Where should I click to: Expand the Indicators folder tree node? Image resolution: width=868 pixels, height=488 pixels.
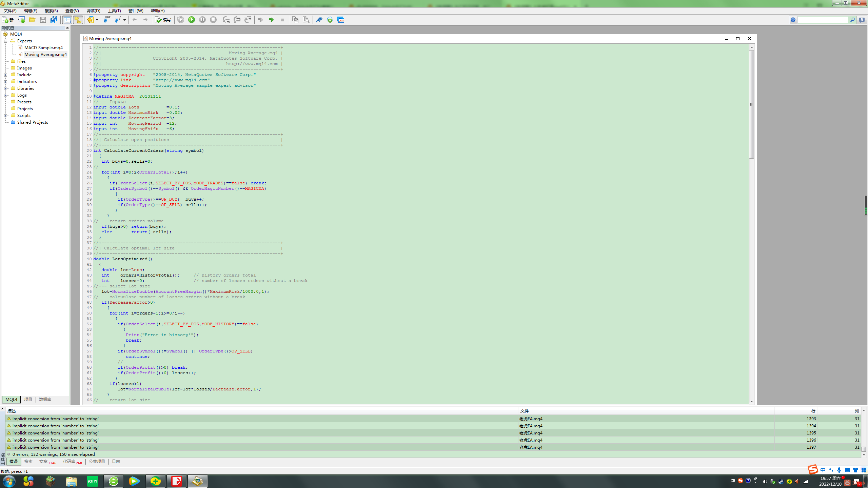click(x=6, y=82)
